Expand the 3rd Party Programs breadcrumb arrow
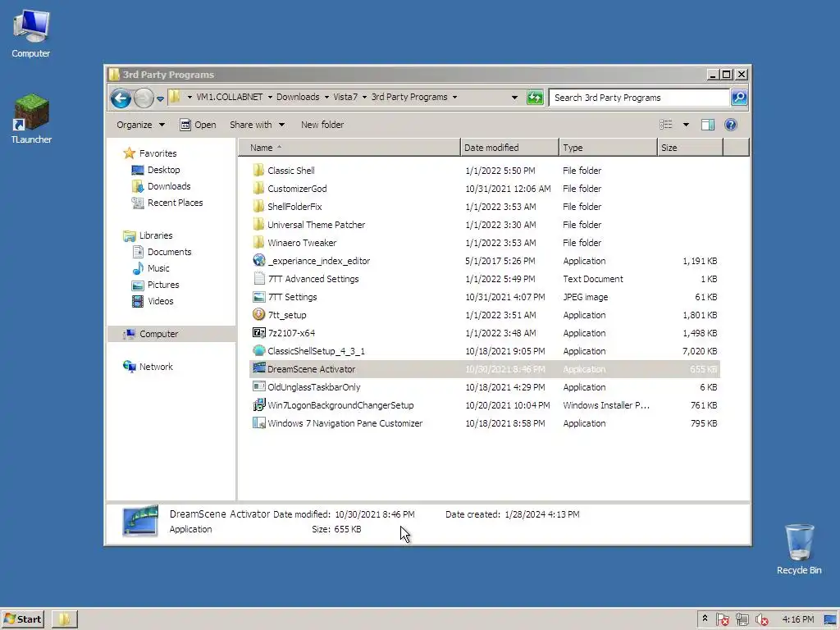This screenshot has height=630, width=840. tap(454, 98)
